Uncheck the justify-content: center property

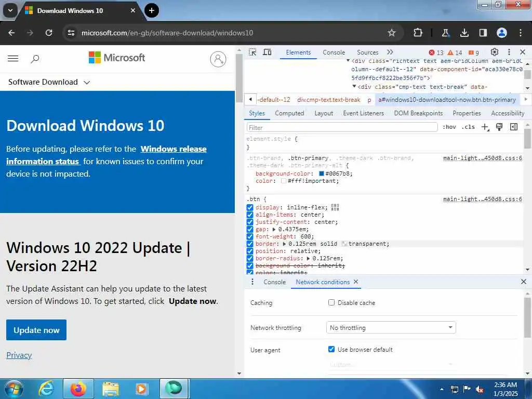(x=250, y=222)
